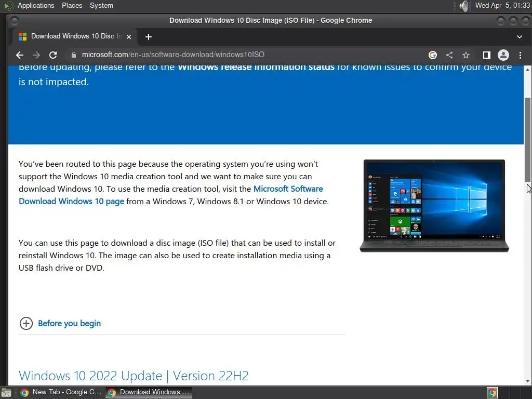This screenshot has height=399, width=532.
Task: Select Download Windows taskbar window button
Action: click(x=149, y=392)
